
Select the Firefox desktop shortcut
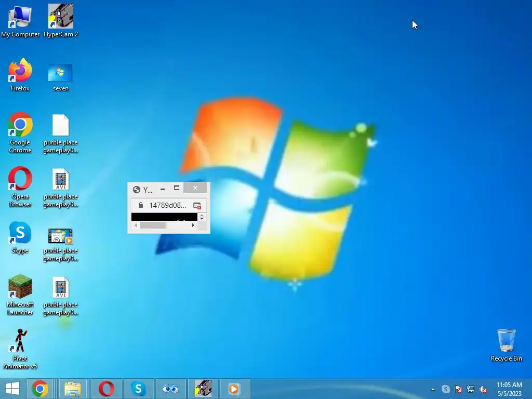pos(20,75)
